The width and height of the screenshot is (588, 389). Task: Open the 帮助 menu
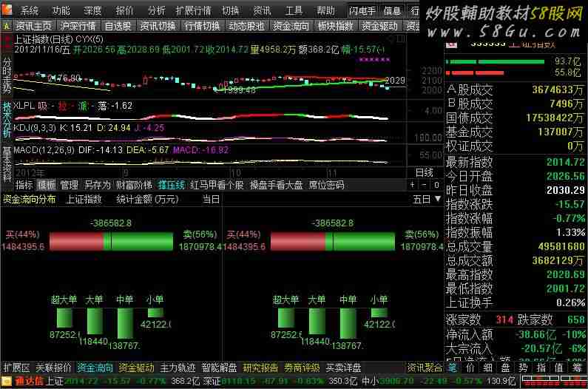coord(325,11)
